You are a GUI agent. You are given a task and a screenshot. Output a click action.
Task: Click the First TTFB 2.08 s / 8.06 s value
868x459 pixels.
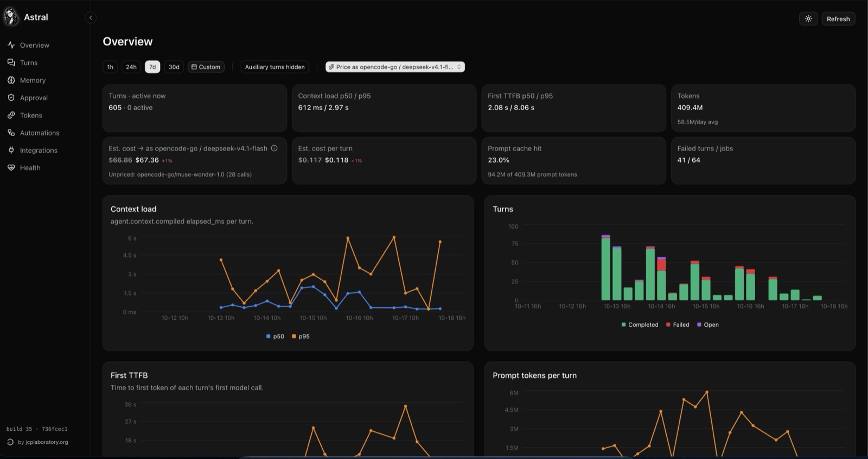511,107
